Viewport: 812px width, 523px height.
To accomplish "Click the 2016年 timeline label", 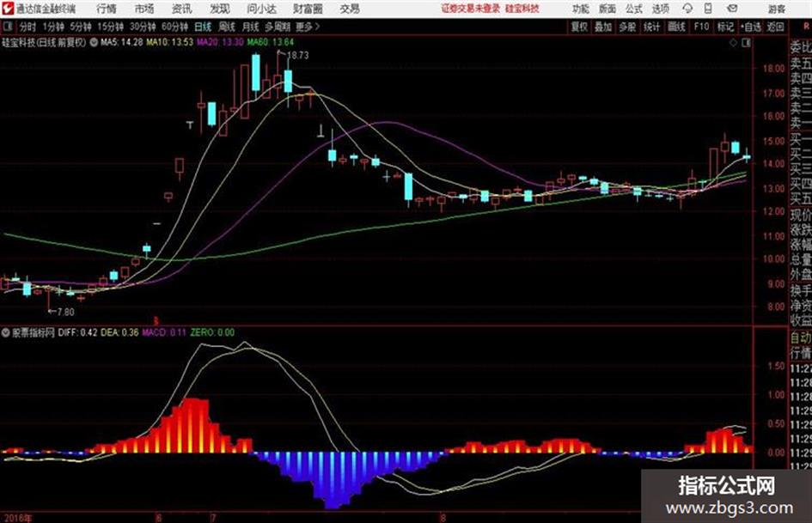I will coord(17,518).
